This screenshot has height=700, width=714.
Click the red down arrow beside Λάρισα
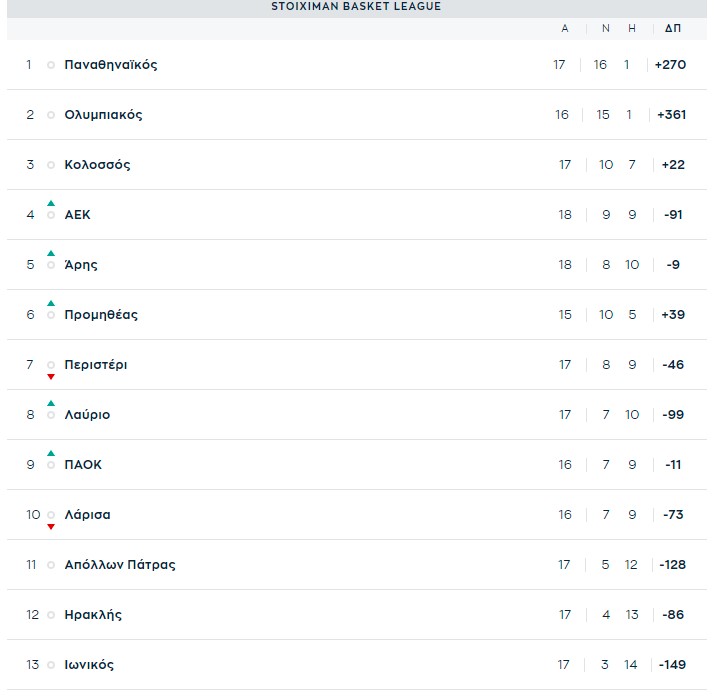point(51,527)
